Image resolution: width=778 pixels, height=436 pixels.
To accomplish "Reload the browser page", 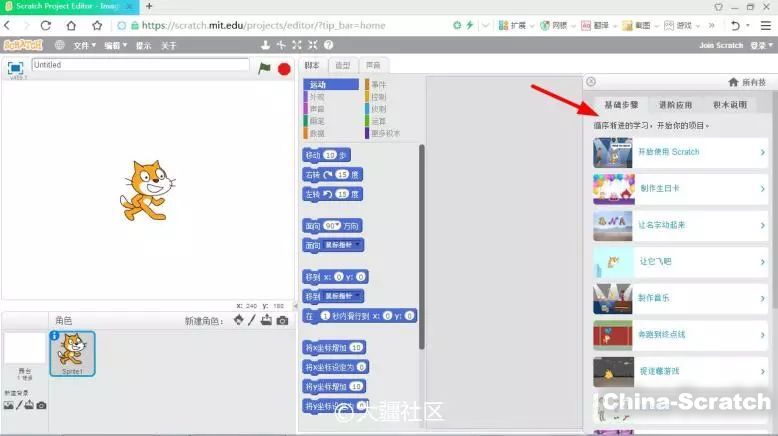I will [x=46, y=25].
